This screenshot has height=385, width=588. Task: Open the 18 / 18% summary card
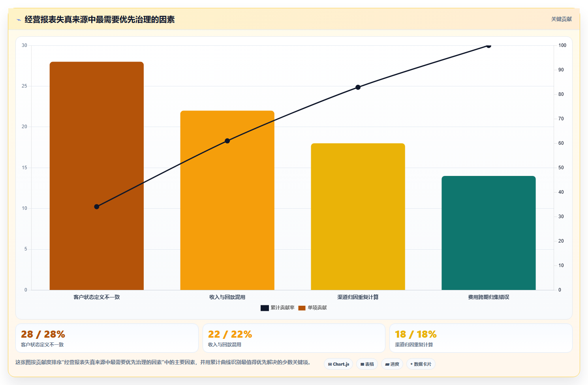point(481,338)
